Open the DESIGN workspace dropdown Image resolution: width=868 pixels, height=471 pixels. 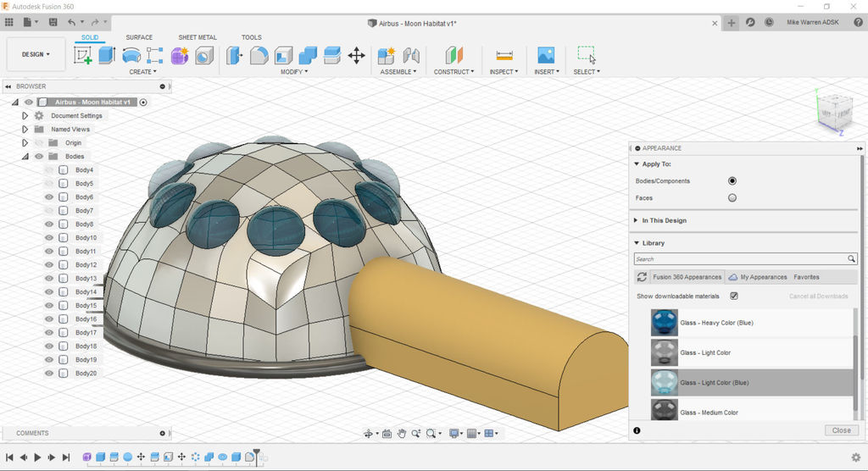tap(36, 54)
